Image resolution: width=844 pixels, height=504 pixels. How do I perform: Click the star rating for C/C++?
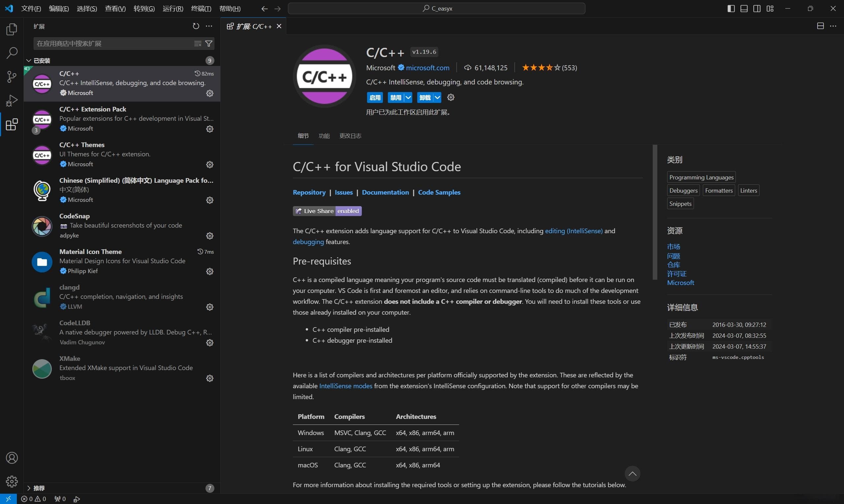(549, 68)
